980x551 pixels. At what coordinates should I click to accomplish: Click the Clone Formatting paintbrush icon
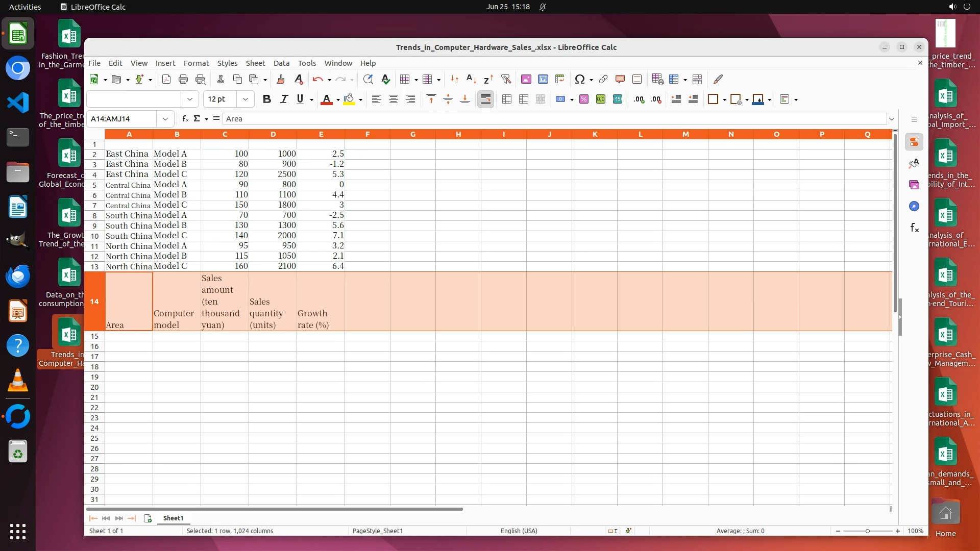coord(281,80)
